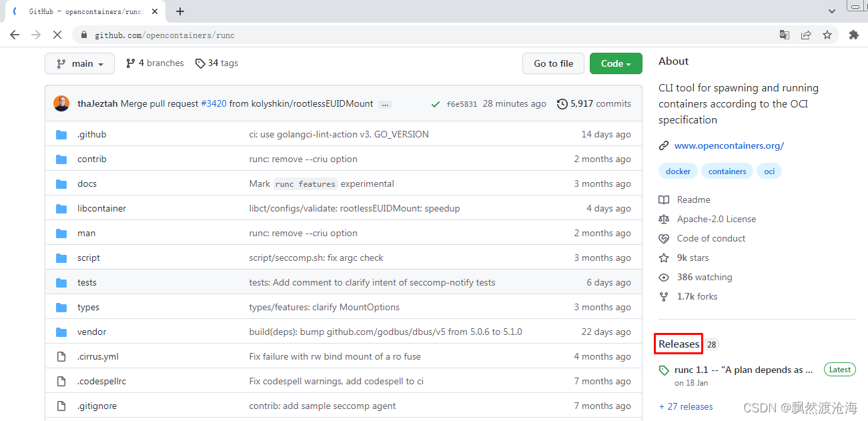Open thaJeztah's avatar on the commit row
Viewport: 868px width, 421px height.
[x=61, y=103]
